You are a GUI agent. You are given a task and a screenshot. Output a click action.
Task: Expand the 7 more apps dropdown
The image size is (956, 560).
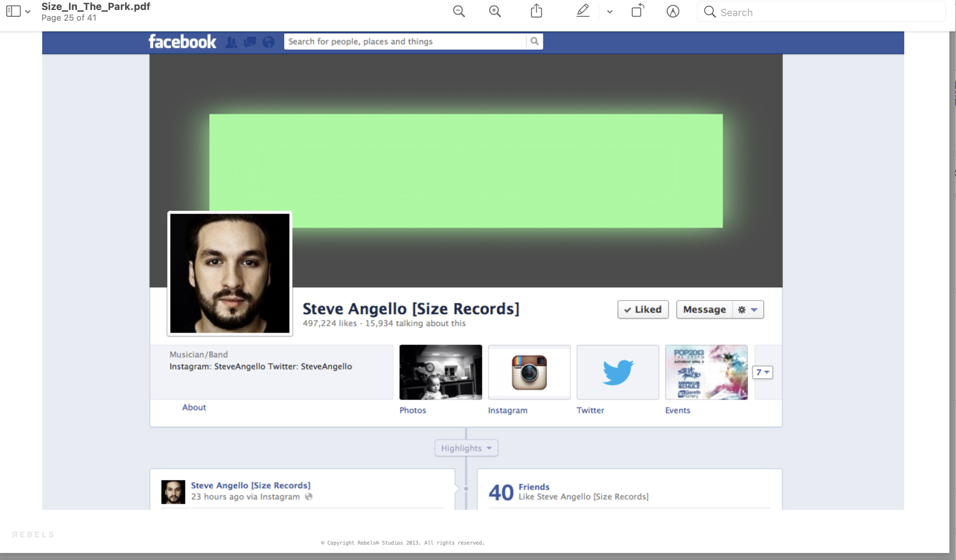[x=762, y=372]
